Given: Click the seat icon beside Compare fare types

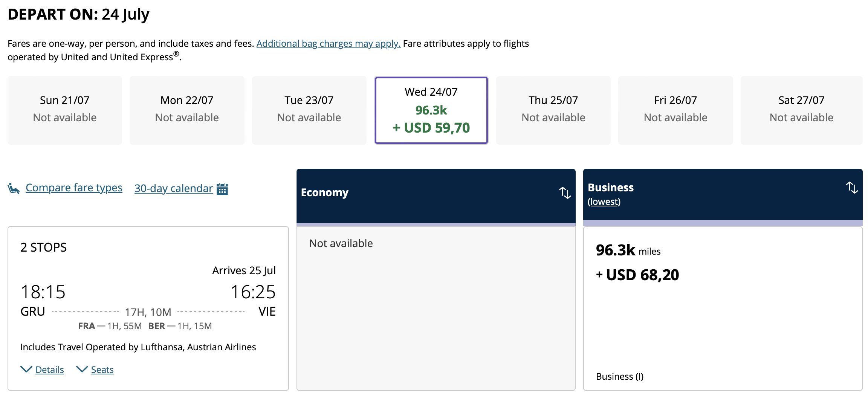Looking at the screenshot, I should coord(14,188).
